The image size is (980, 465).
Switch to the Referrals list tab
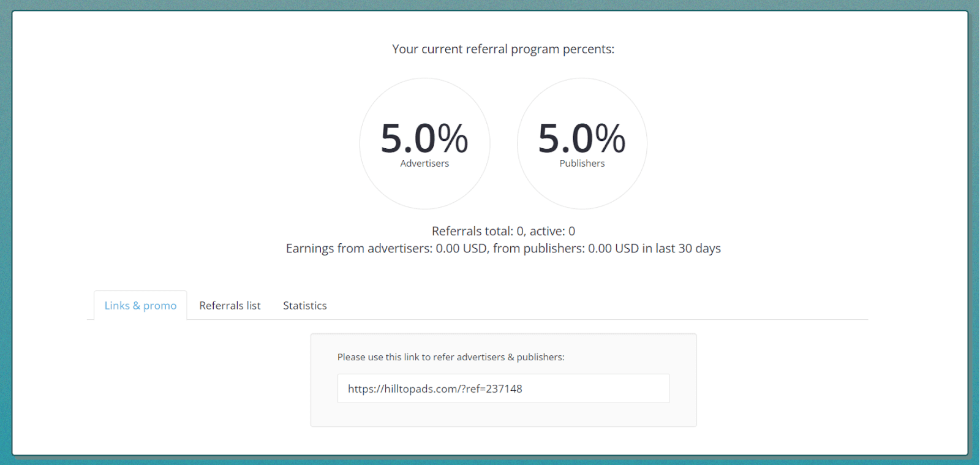pyautogui.click(x=230, y=305)
